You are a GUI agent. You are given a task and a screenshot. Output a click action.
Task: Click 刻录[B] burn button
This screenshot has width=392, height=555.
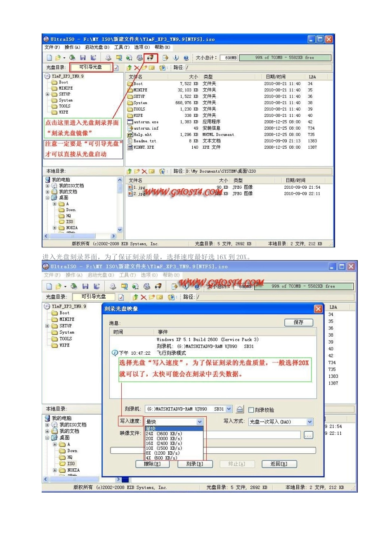pos(194,464)
